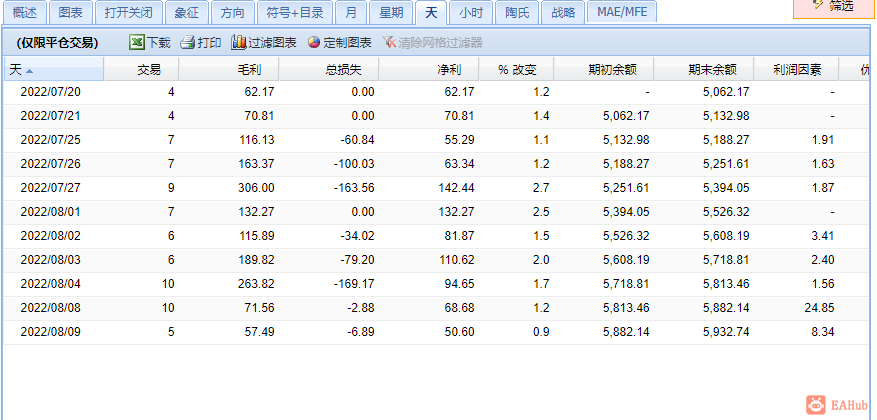Select the 2022/08/02 row date
The height and width of the screenshot is (420, 877).
tap(50, 236)
